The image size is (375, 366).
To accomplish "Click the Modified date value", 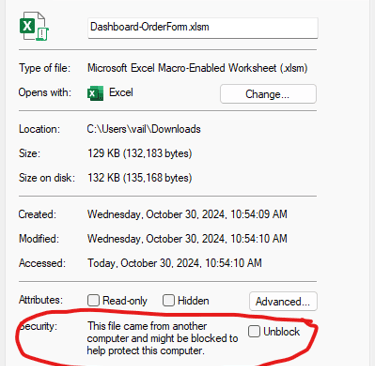I will tap(187, 239).
